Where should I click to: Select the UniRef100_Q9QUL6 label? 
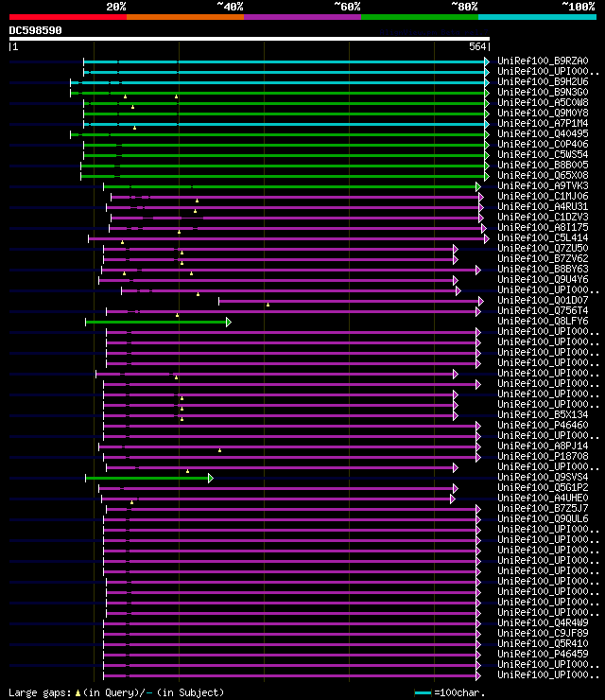pyautogui.click(x=543, y=518)
